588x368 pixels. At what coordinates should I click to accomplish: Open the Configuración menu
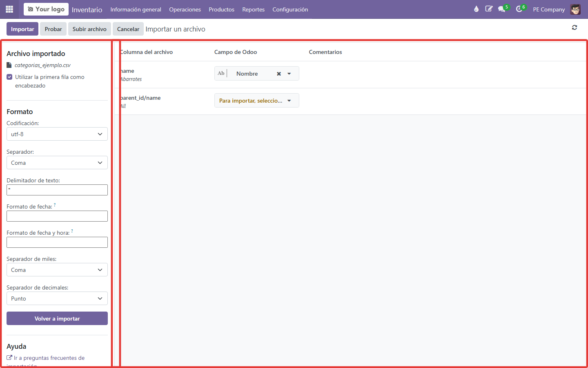click(290, 9)
